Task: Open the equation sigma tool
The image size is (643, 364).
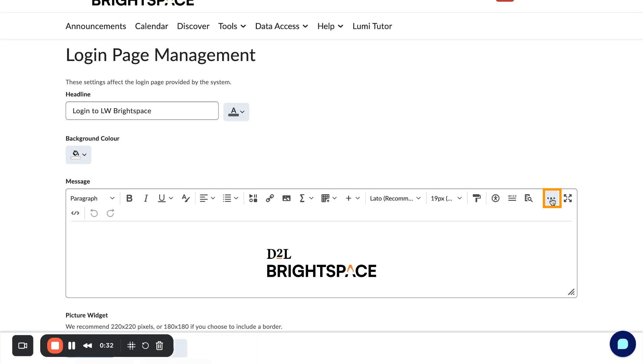Action: [x=302, y=198]
